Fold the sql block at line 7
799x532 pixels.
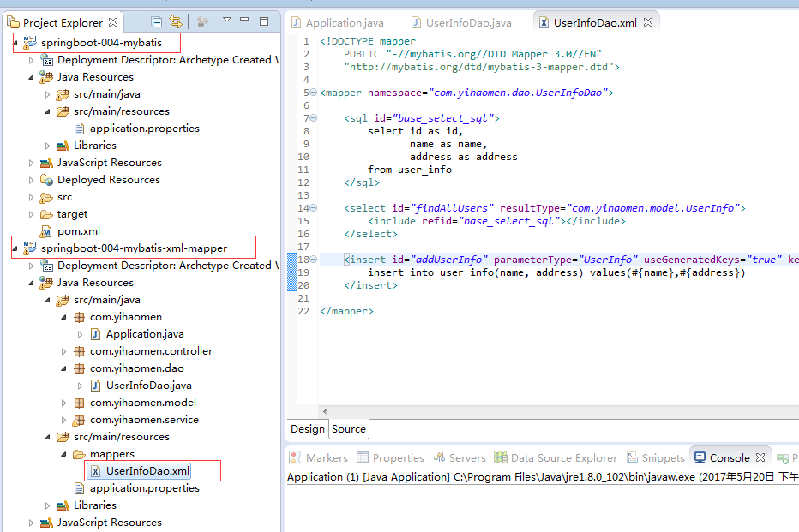pos(314,118)
